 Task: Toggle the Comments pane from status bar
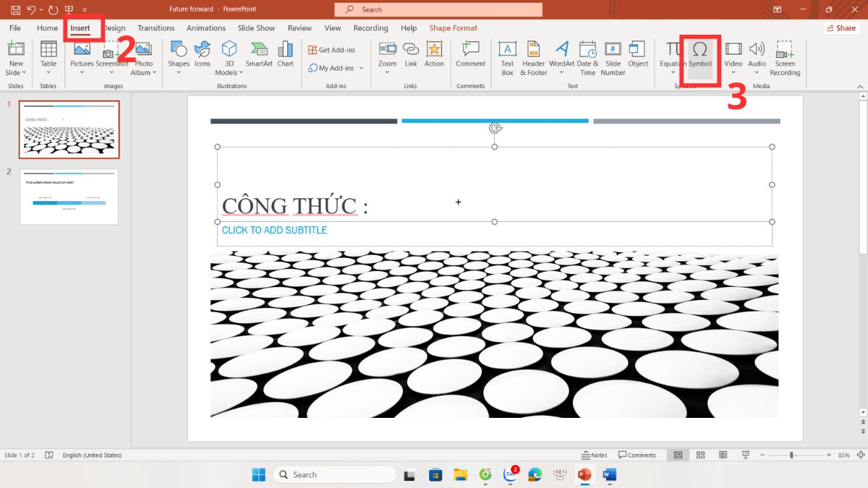coord(637,455)
